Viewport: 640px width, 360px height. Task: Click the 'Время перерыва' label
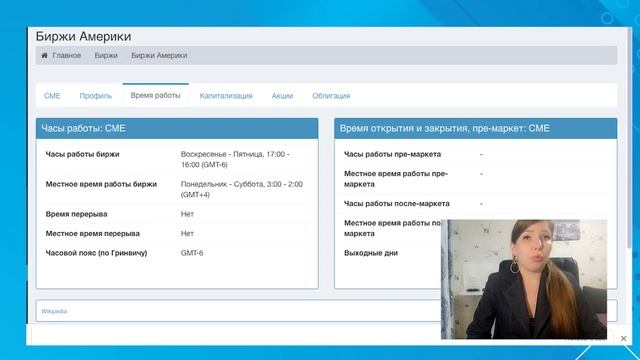coord(76,214)
